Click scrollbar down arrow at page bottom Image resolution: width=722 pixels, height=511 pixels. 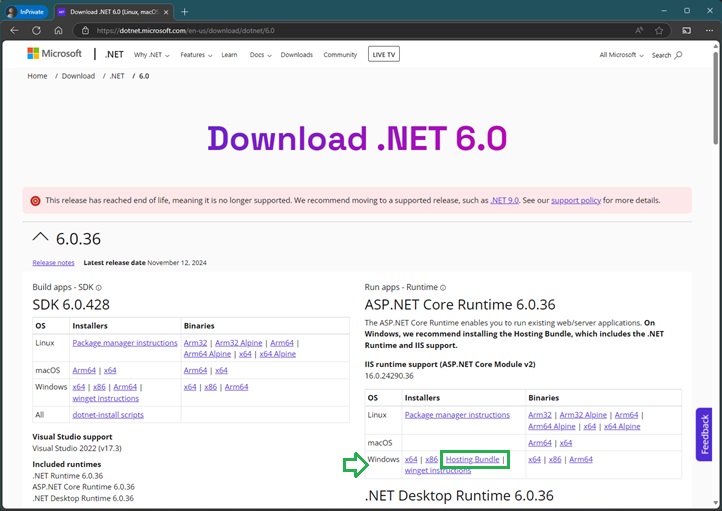pos(716,502)
